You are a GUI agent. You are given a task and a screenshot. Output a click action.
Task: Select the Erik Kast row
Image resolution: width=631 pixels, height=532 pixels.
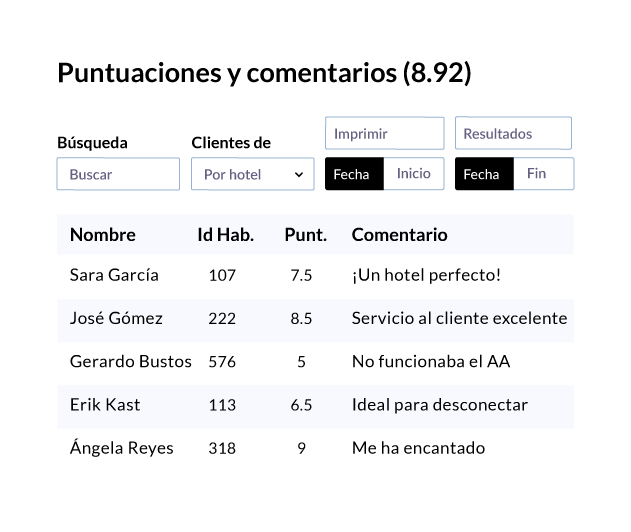click(316, 405)
